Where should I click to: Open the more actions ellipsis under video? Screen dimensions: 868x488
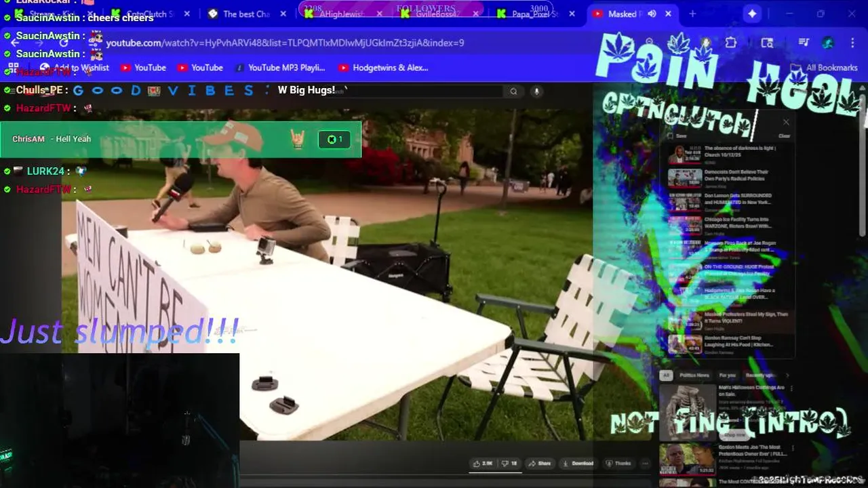pyautogui.click(x=645, y=464)
